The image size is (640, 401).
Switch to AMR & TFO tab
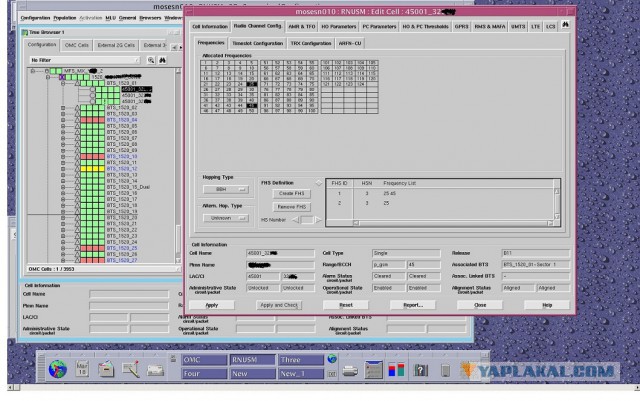302,27
